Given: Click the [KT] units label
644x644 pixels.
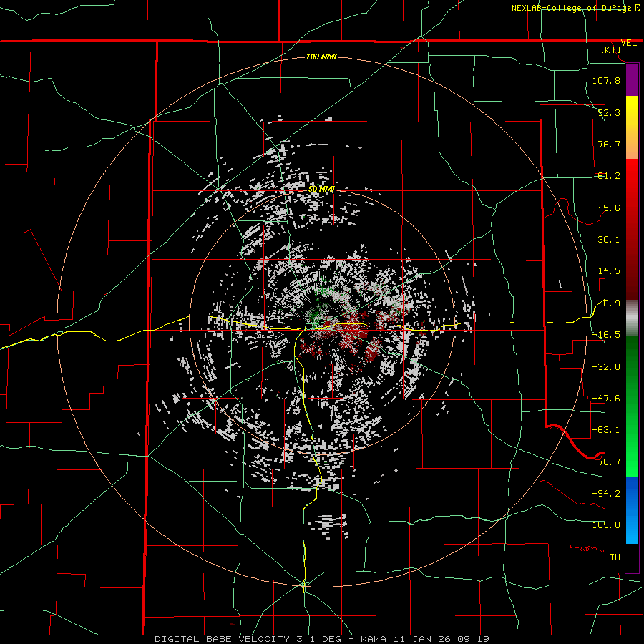Looking at the screenshot, I should tap(611, 49).
